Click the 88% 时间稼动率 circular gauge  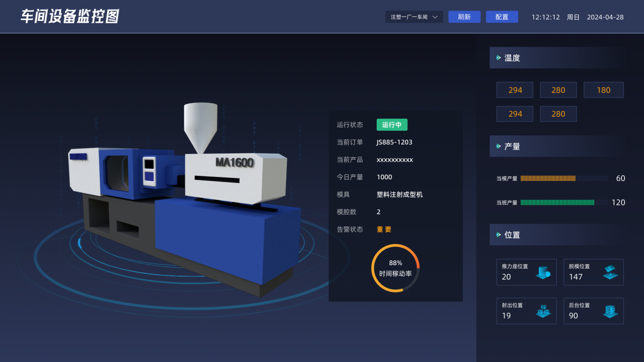tap(396, 268)
